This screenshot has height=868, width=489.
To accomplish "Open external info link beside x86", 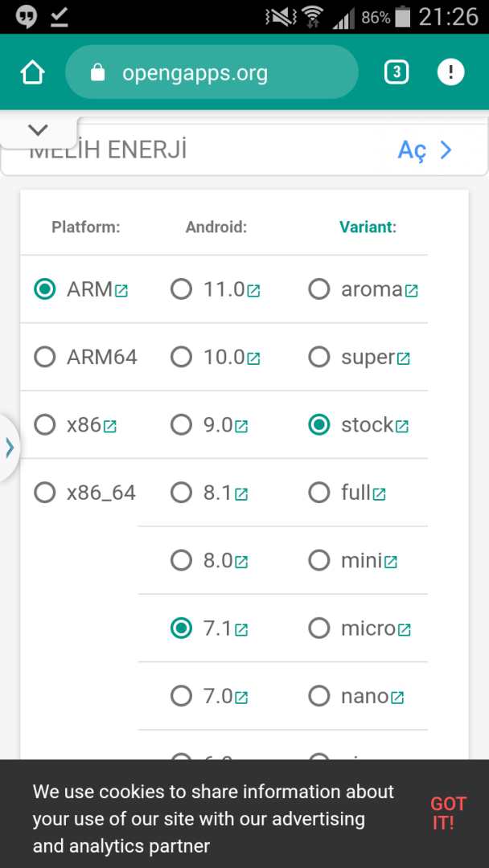I will point(110,426).
